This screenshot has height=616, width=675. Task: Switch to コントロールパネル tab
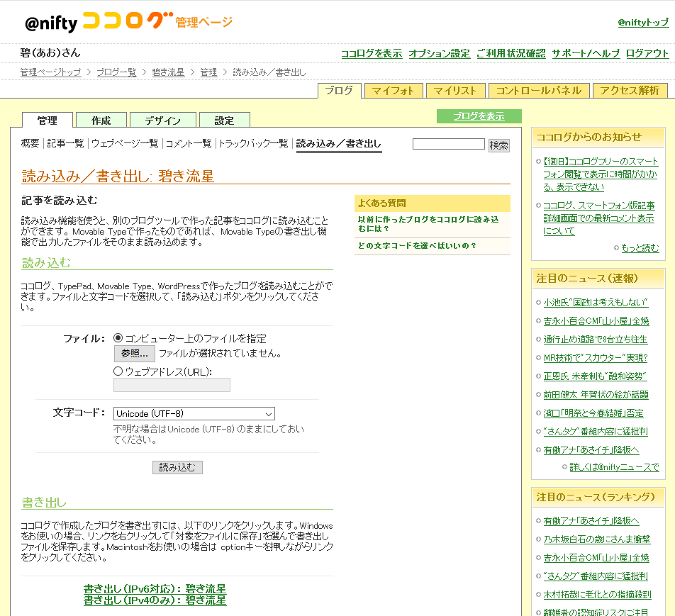539,91
